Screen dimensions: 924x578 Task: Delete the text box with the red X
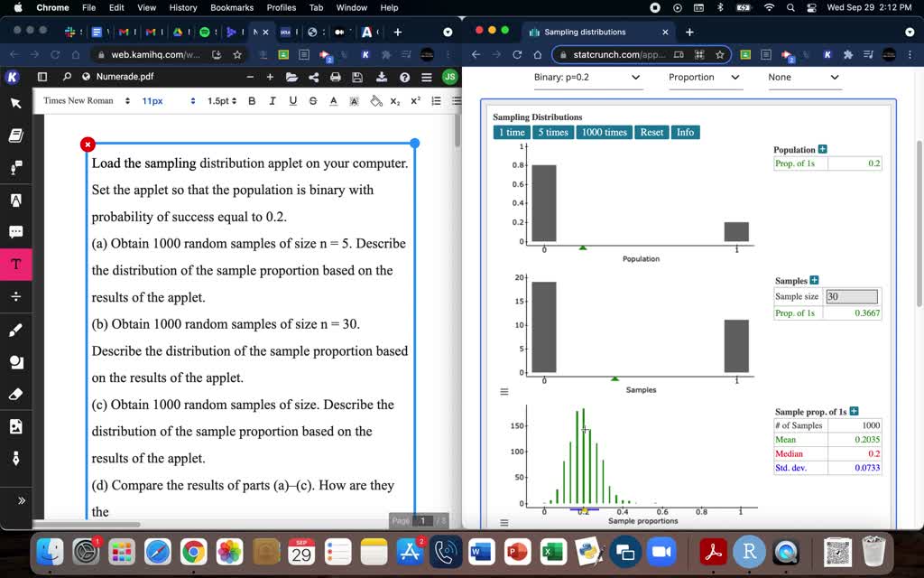(x=88, y=144)
